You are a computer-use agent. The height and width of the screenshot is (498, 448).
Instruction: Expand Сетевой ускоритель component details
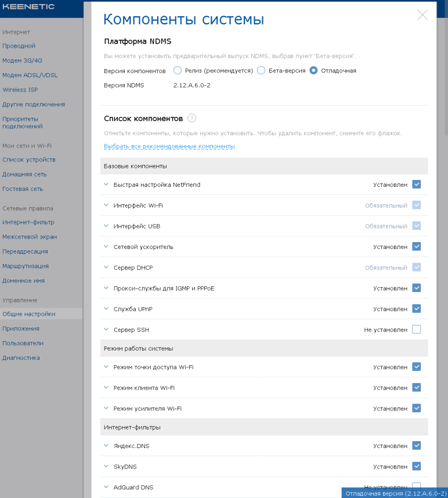tap(106, 247)
